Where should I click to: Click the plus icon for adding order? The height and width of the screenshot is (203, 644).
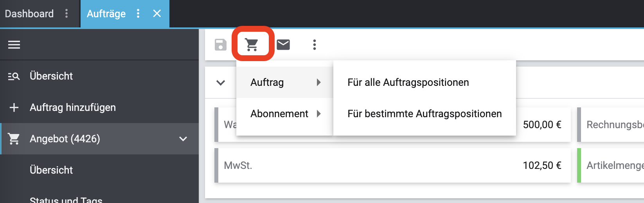tap(14, 107)
